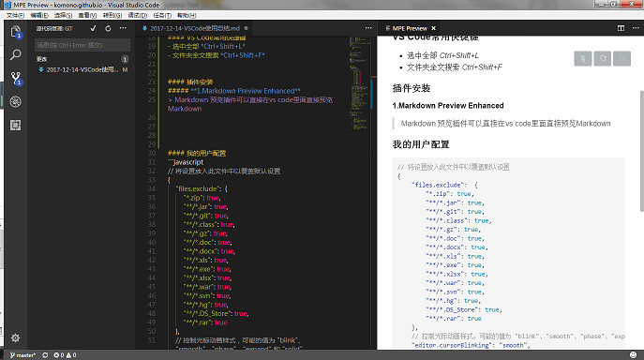This screenshot has width=644, height=360.
Task: Click '"editor.cursorBlinking": "smooth"' in preview code
Action: point(471,345)
